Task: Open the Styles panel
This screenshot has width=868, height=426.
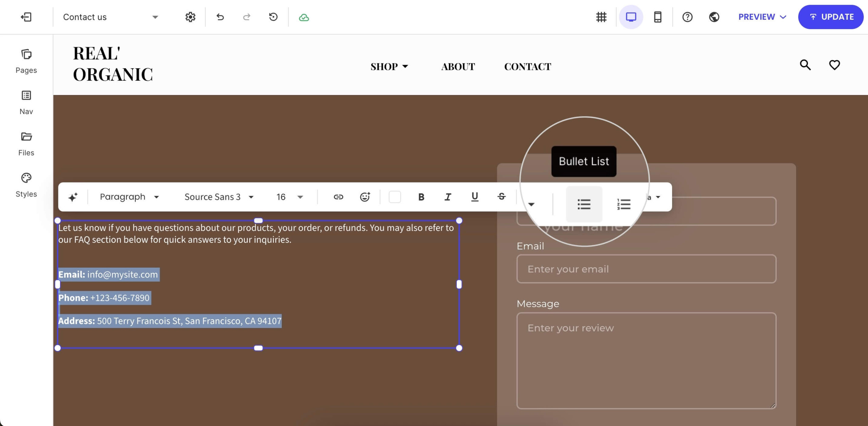Action: (x=26, y=186)
